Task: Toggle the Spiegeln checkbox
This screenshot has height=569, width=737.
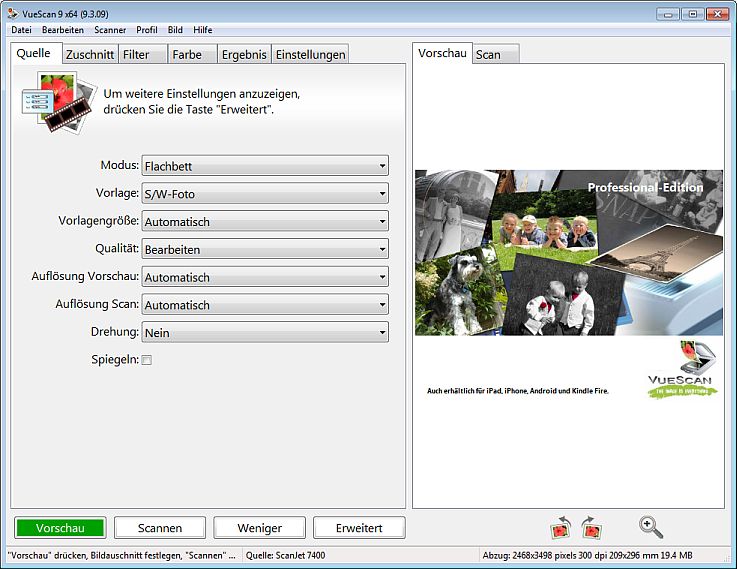Action: 147,360
